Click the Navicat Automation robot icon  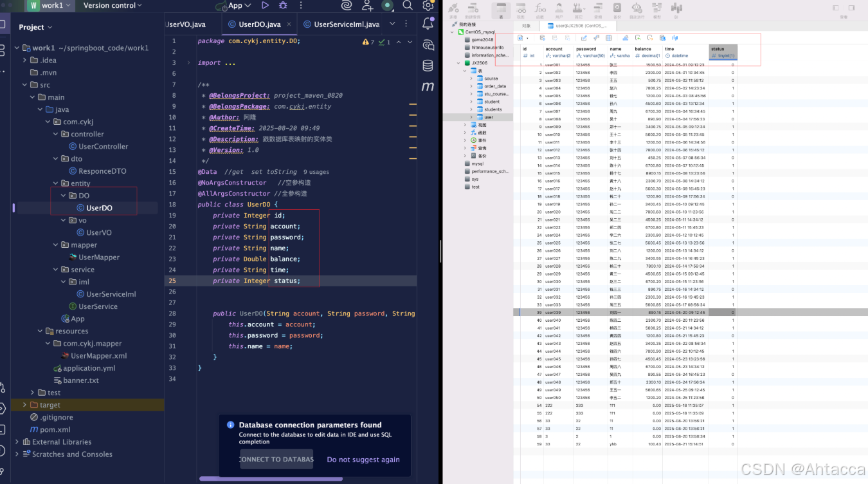[x=637, y=10]
